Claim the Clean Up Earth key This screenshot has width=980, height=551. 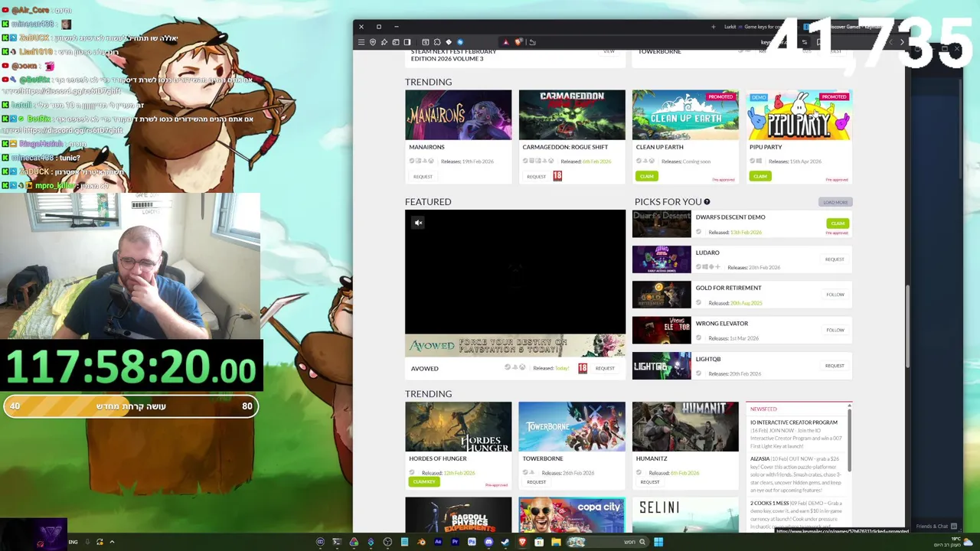(x=647, y=176)
